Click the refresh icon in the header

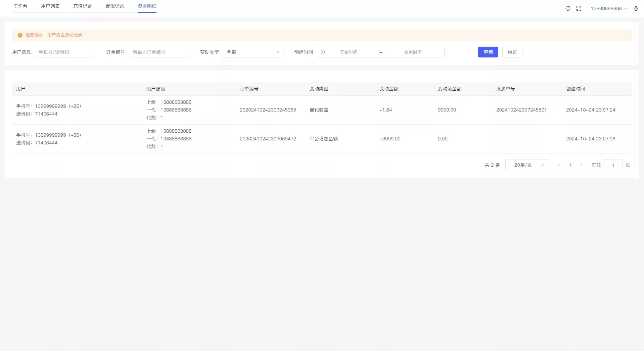(567, 8)
